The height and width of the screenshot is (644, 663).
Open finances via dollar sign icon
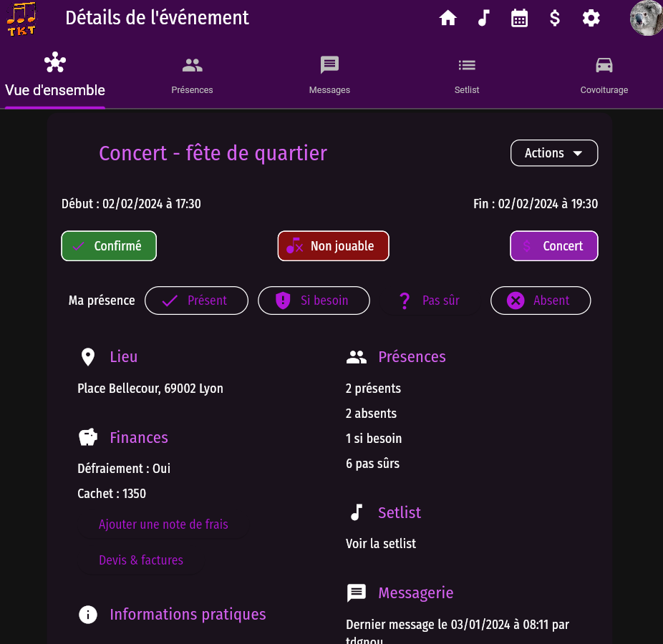click(x=555, y=19)
